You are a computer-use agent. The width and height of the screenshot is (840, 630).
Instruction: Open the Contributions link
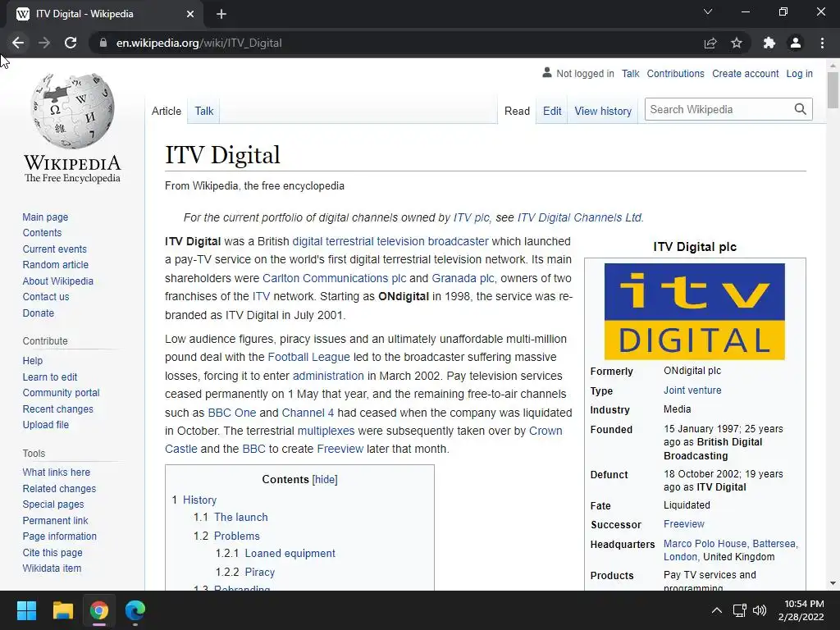[676, 73]
